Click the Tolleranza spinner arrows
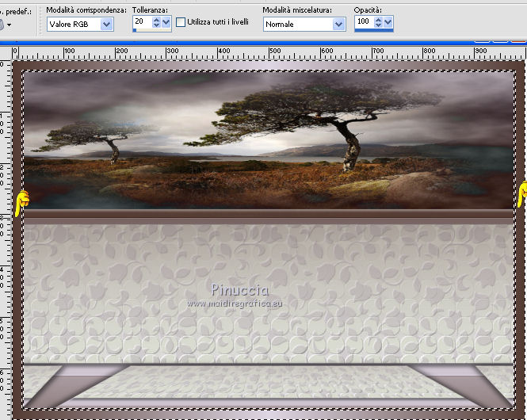The height and width of the screenshot is (420, 527). pos(156,22)
